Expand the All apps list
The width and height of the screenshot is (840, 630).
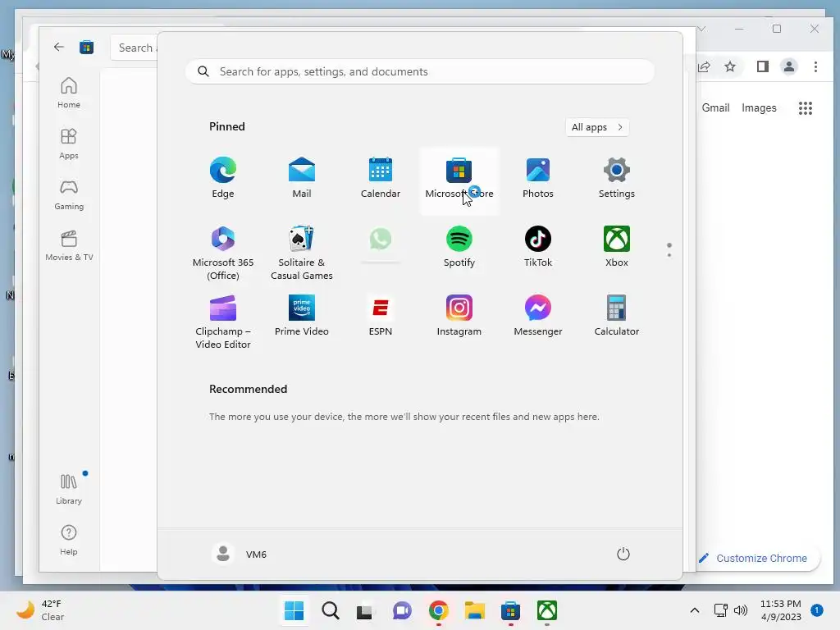[x=597, y=127]
